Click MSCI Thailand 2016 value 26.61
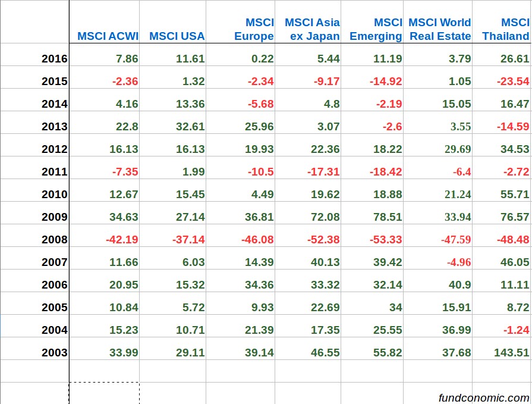Viewport: 532px width, 404px height. click(515, 59)
